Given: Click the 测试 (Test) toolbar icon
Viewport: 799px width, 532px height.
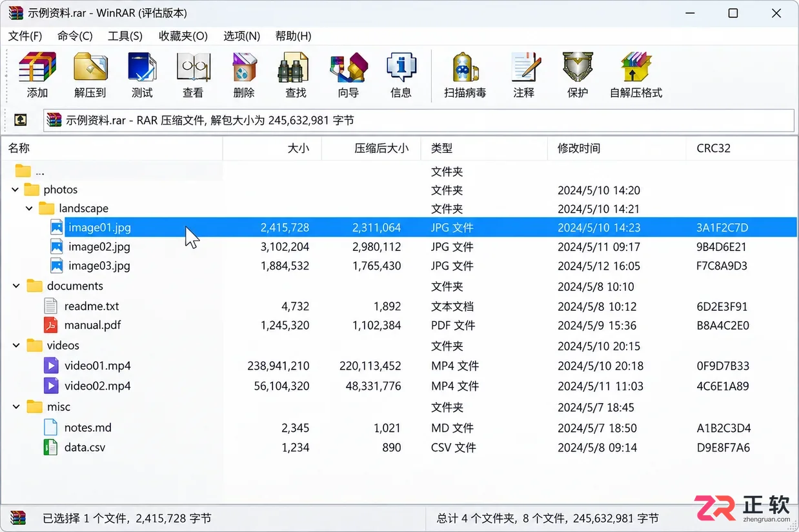Looking at the screenshot, I should [x=142, y=68].
